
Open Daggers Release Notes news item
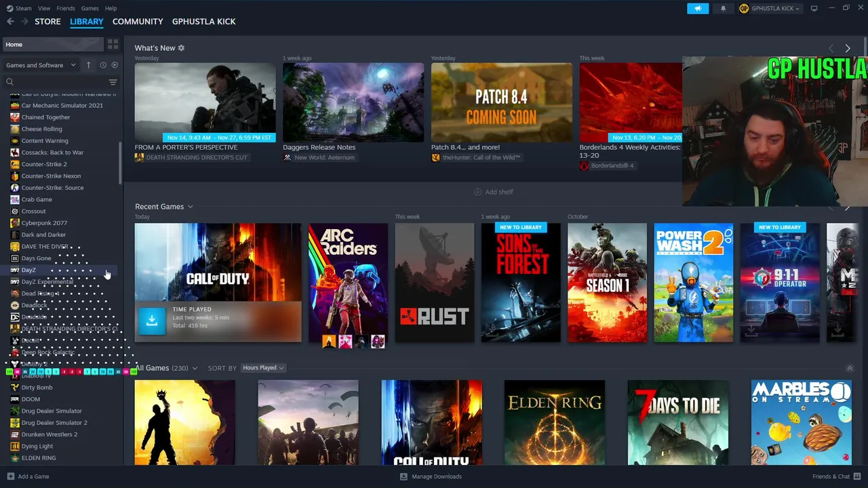point(353,102)
